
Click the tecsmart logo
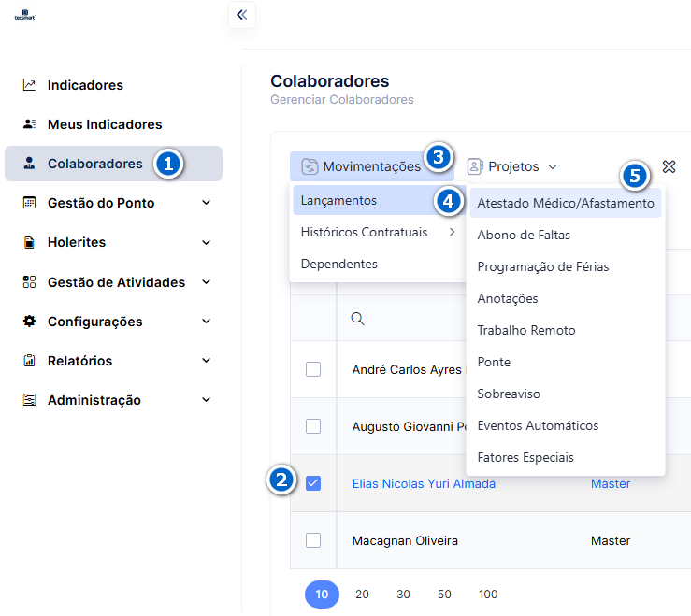(24, 15)
